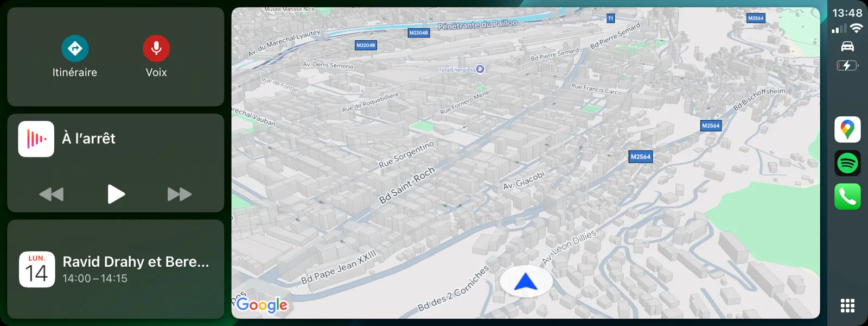Select the TotalEnergies station on map
The height and width of the screenshot is (326, 868).
coord(480,69)
